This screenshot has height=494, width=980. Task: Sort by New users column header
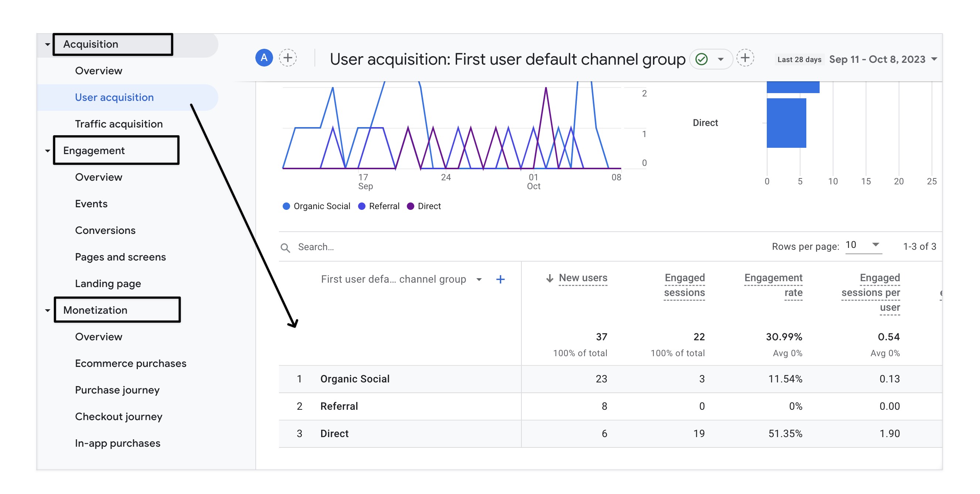(x=583, y=278)
